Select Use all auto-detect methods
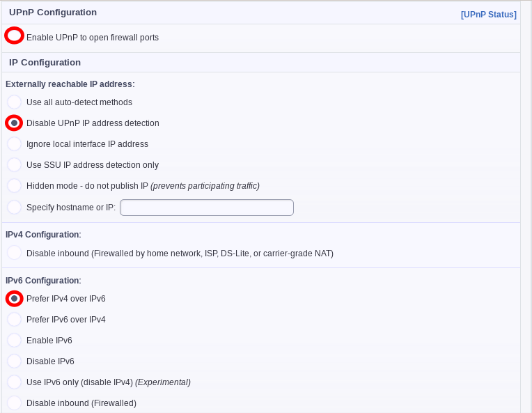 pyautogui.click(x=14, y=102)
